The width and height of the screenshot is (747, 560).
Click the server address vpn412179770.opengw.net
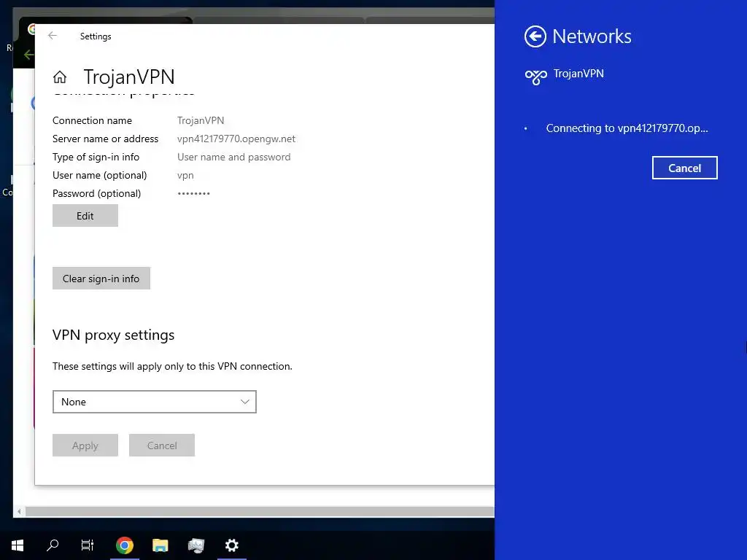236,139
